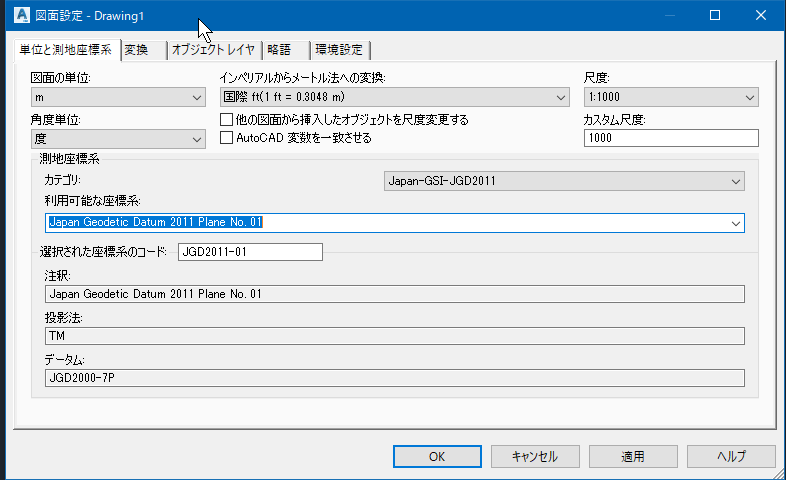Click the 選択された座標系のコード field
This screenshot has height=480, width=786.
tap(250, 252)
